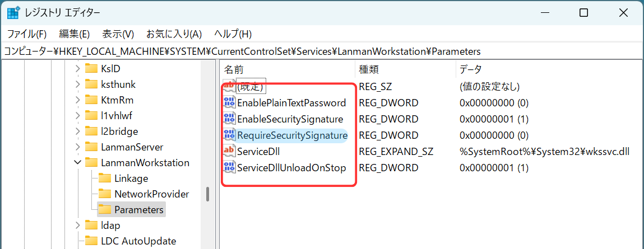Open the お気に入り(A) menu
Screen dimensions: 644x249
point(174,34)
